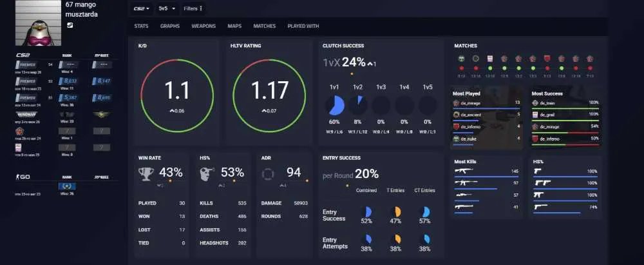The height and width of the screenshot is (265, 644).
Task: Click the weapon icon with 74% headshots
Action: click(541, 207)
